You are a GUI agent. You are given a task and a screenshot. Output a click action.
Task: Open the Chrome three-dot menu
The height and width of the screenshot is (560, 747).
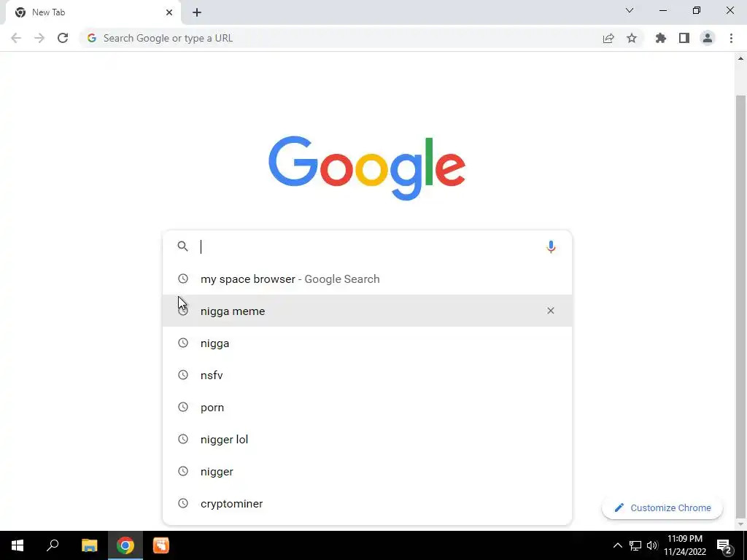(x=731, y=38)
